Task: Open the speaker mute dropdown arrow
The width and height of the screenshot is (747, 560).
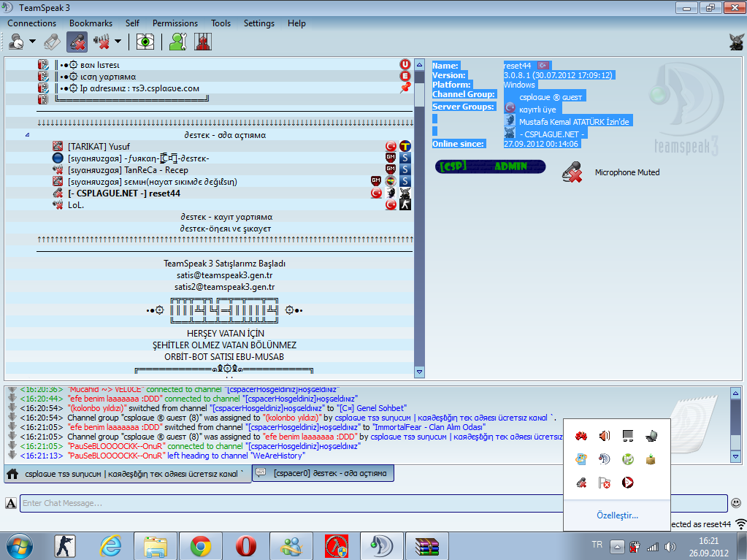Action: pyautogui.click(x=118, y=42)
